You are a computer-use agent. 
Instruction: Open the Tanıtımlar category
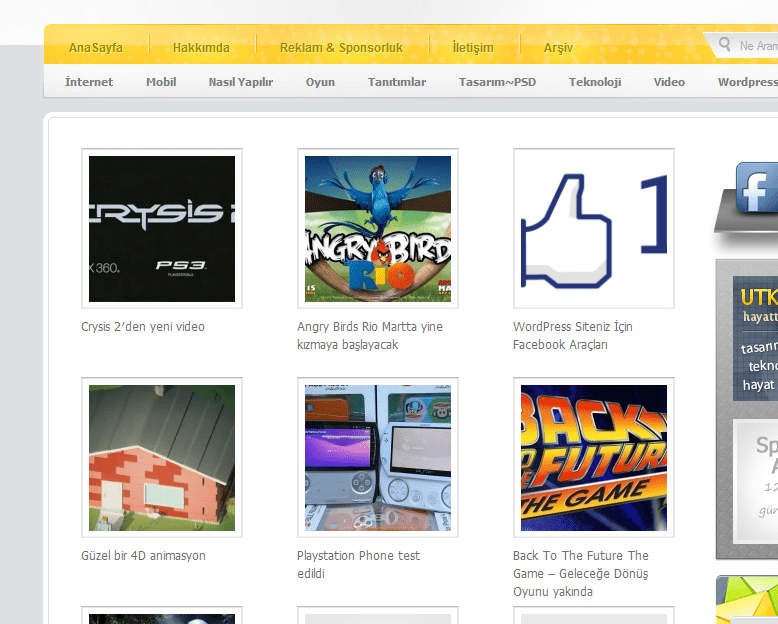(396, 82)
